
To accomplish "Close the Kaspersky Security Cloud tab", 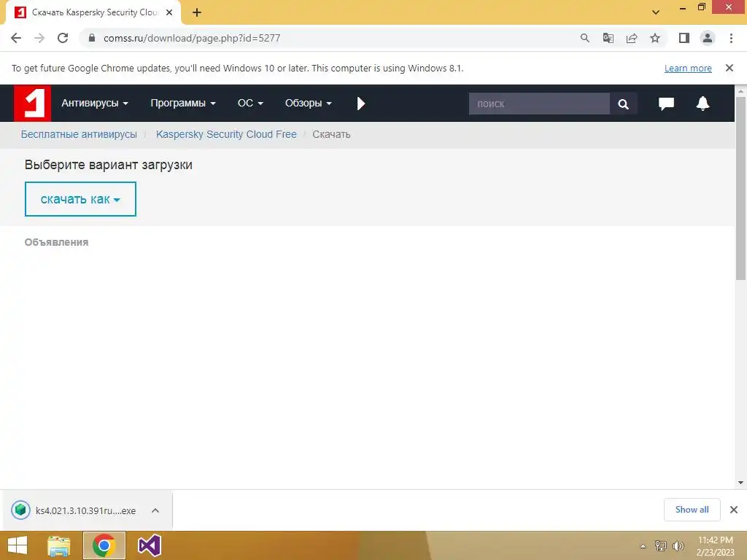I will 169,12.
